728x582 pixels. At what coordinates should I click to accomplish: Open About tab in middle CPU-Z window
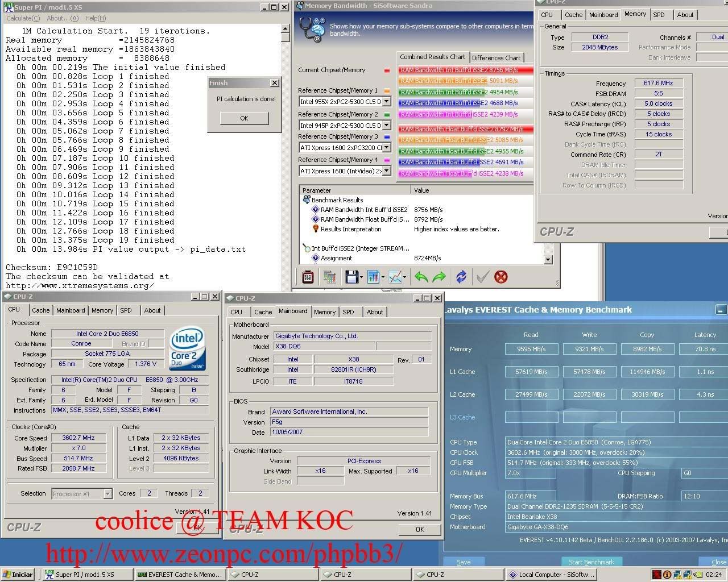(375, 312)
